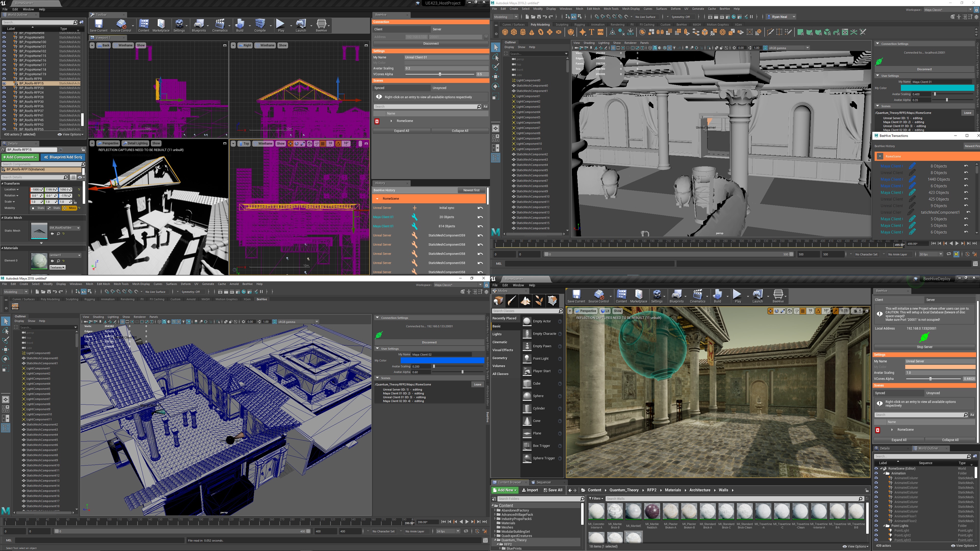Click undo arrow for Initial sync history entry

[480, 208]
